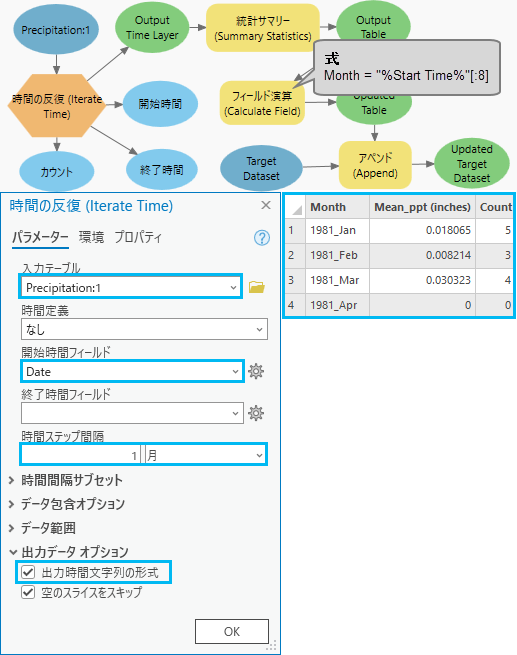The width and height of the screenshot is (517, 655).
Task: Open the empty 終了時間フィールド dropdown
Action: pos(132,413)
